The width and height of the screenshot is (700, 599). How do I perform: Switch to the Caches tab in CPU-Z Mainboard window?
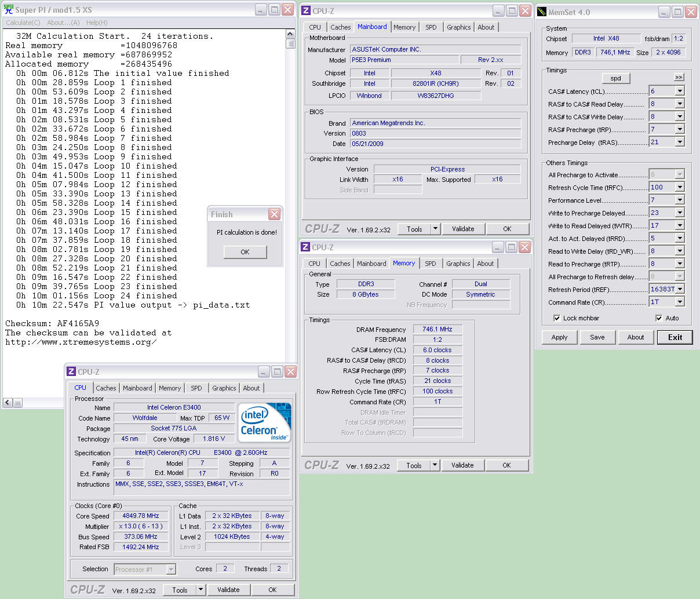point(341,27)
